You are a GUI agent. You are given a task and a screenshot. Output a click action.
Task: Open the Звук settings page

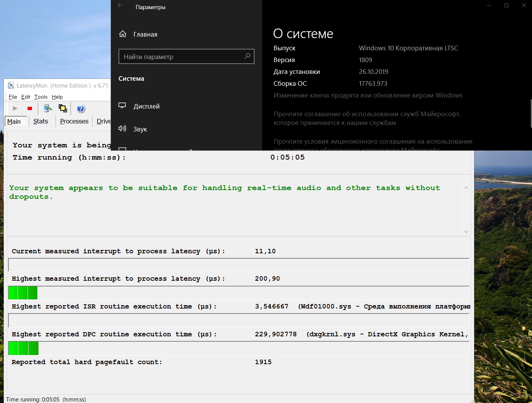pyautogui.click(x=186, y=129)
